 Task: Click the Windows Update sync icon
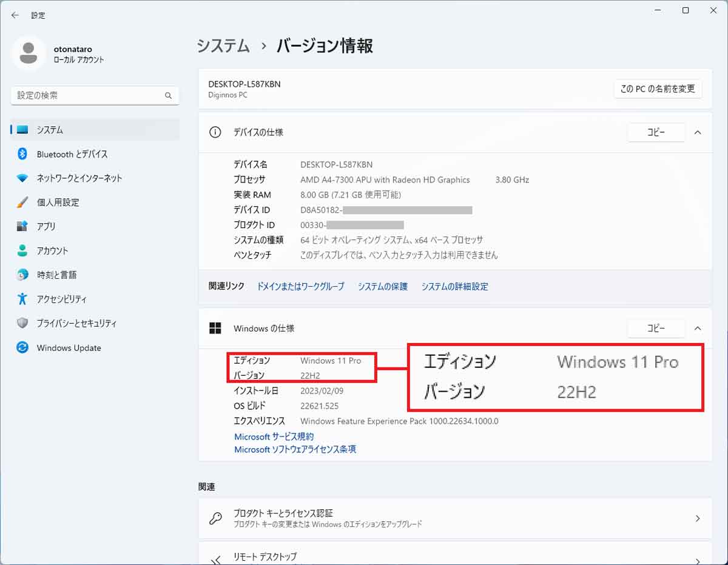coord(22,347)
